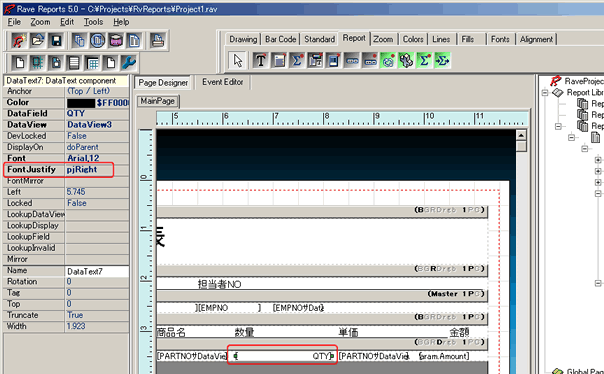Click the window with blue grid icon
This screenshot has width=604, height=374.
coord(92,63)
